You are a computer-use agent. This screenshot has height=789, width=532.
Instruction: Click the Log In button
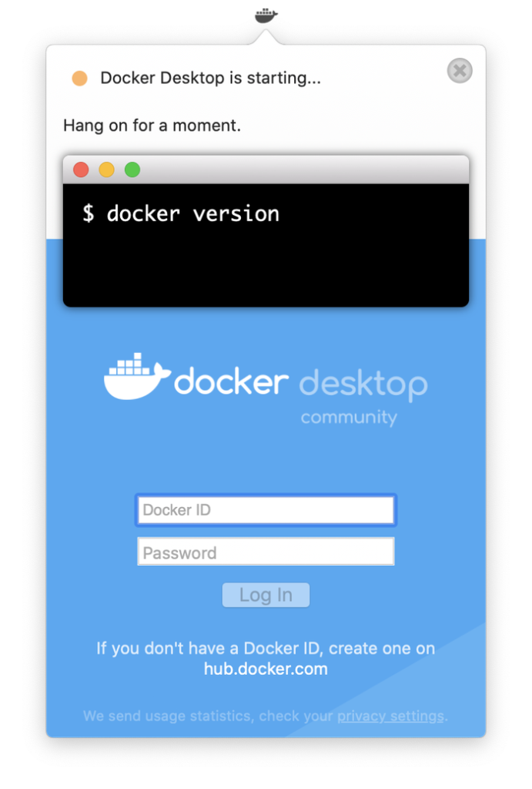(x=266, y=595)
